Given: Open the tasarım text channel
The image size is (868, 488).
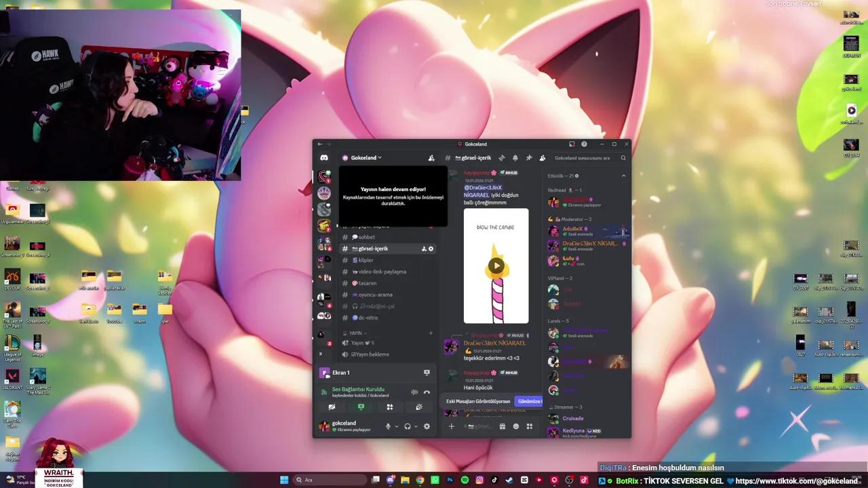Looking at the screenshot, I should click(x=388, y=283).
